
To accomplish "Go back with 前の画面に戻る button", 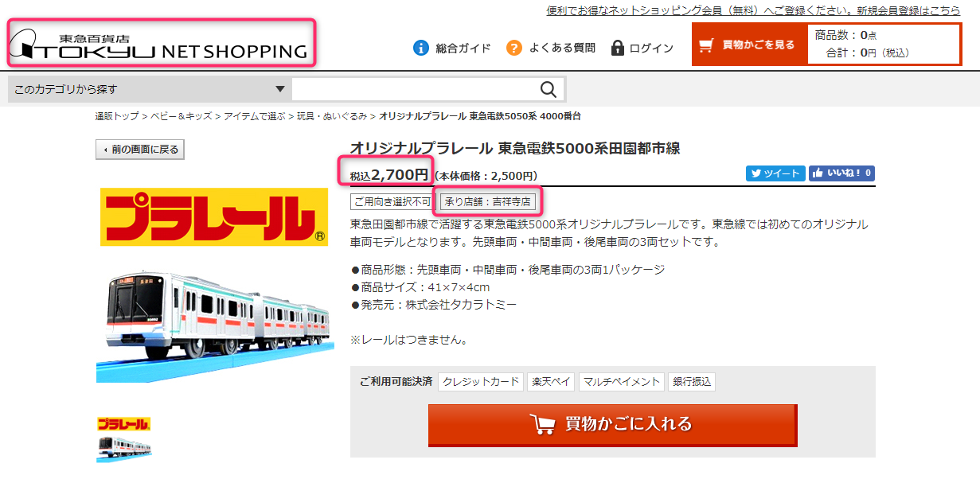I will (x=140, y=149).
